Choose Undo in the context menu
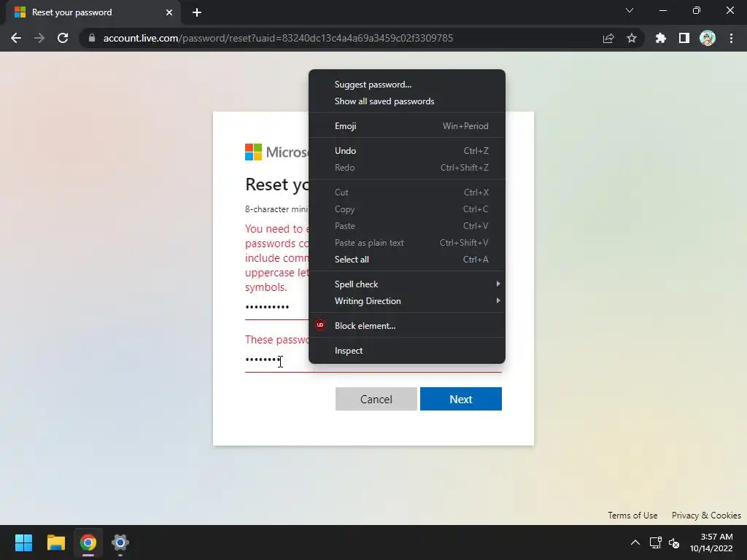The width and height of the screenshot is (747, 560). [407, 150]
